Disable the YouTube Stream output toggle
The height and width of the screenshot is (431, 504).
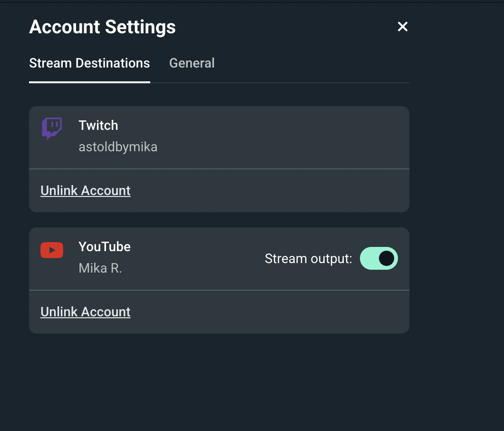click(378, 258)
